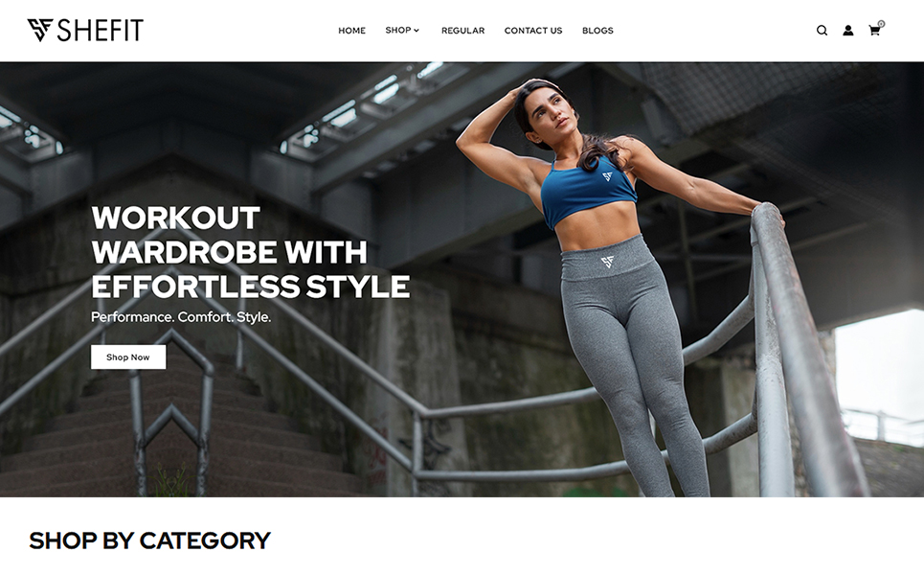
Task: Click the Performance. Comfort. Style. tagline
Action: point(181,317)
